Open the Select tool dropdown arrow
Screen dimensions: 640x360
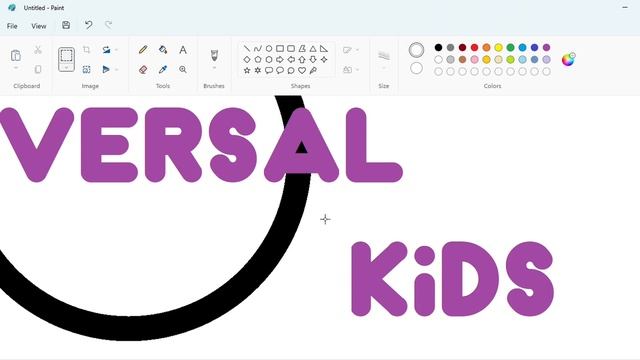click(x=66, y=68)
